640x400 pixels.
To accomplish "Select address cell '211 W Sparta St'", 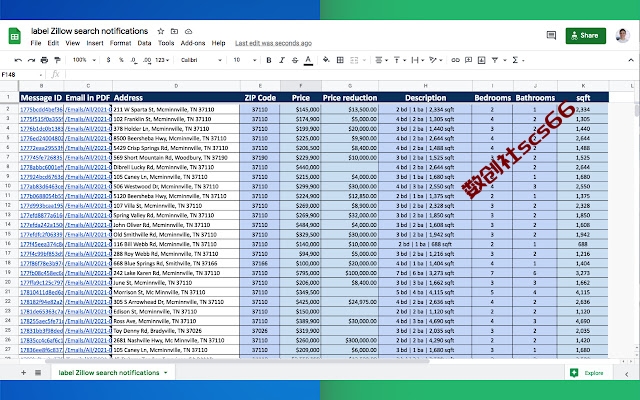I will tap(176, 109).
